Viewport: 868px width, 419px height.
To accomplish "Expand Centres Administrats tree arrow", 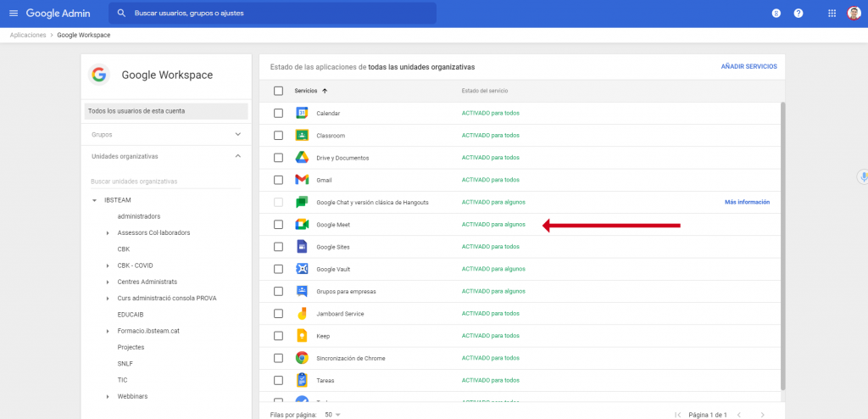I will click(x=108, y=282).
